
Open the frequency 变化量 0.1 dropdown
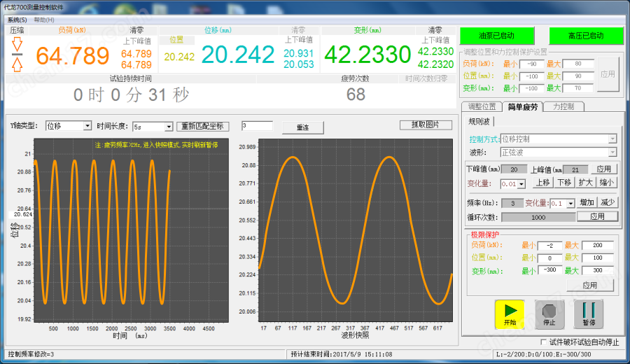[x=571, y=203]
